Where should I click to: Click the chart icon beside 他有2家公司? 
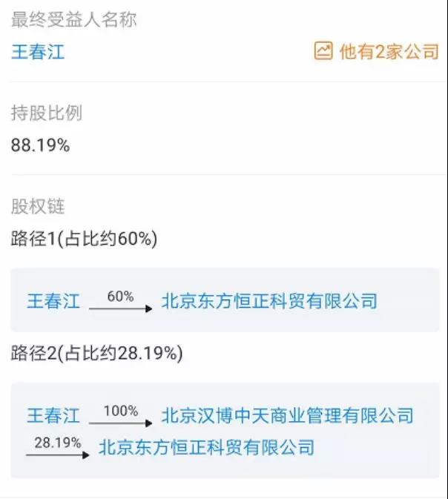coord(323,51)
